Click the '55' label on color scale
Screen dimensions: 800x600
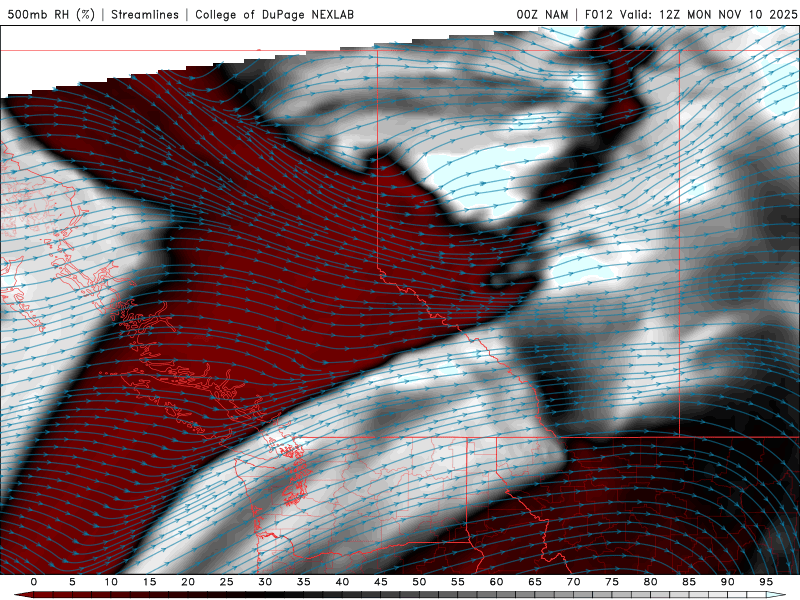pos(458,582)
